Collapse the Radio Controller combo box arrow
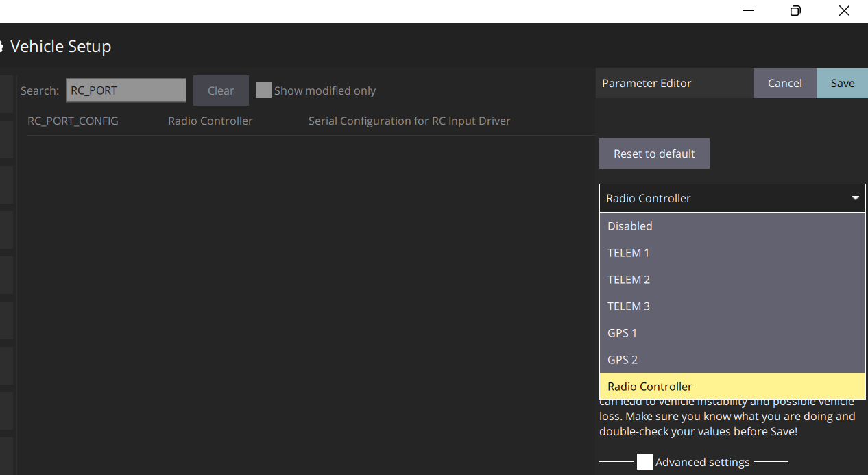The height and width of the screenshot is (475, 868). coord(856,198)
